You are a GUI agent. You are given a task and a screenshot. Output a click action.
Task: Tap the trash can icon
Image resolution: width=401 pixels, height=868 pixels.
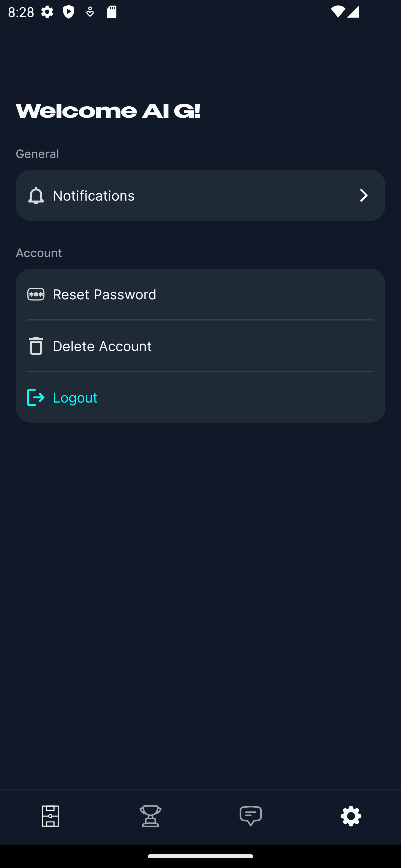(x=36, y=346)
